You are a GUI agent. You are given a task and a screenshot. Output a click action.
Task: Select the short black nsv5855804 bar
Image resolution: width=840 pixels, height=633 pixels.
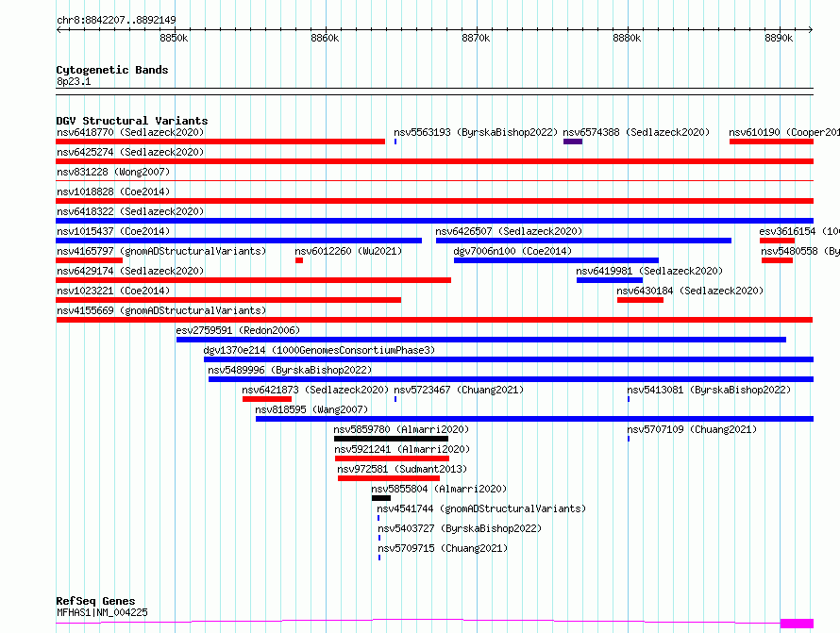pyautogui.click(x=381, y=498)
